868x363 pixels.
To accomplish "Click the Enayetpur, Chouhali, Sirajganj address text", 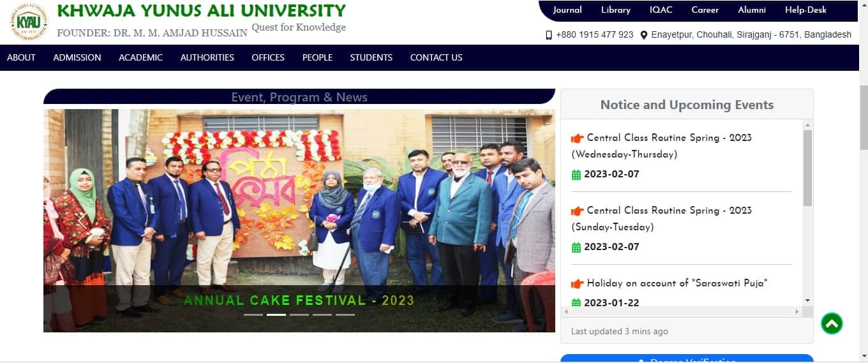I will point(751,35).
